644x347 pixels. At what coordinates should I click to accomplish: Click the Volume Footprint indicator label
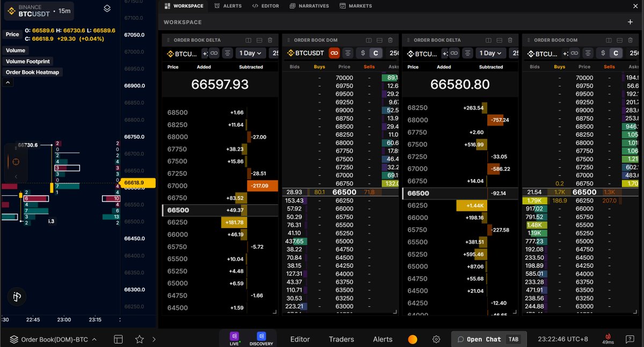[x=27, y=61]
